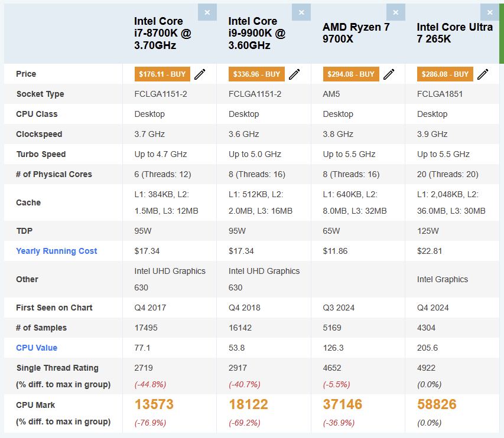
Task: Edit price pencil icon beside $294.08
Action: point(389,74)
